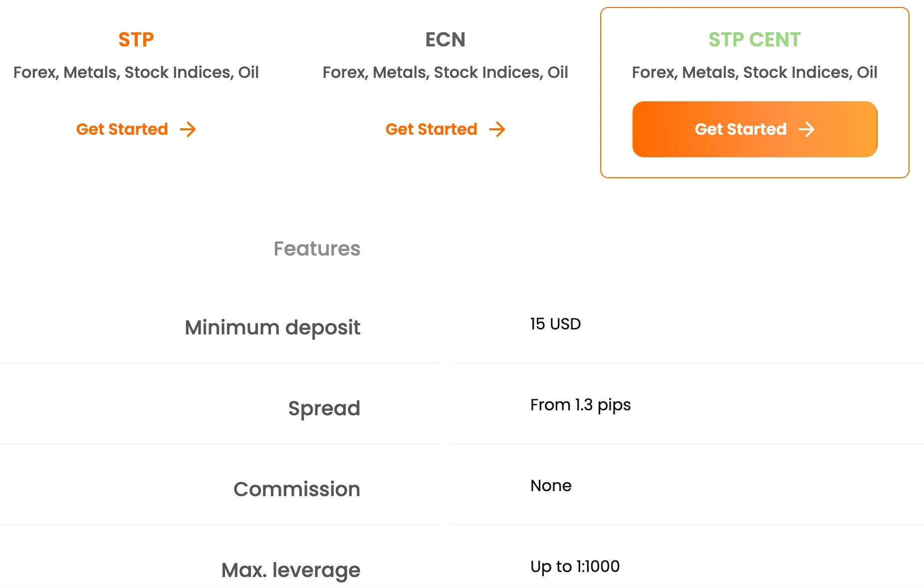Screen dimensions: 924x588
Task: Click the Up to 1:1000 leverage value
Action: coord(575,567)
